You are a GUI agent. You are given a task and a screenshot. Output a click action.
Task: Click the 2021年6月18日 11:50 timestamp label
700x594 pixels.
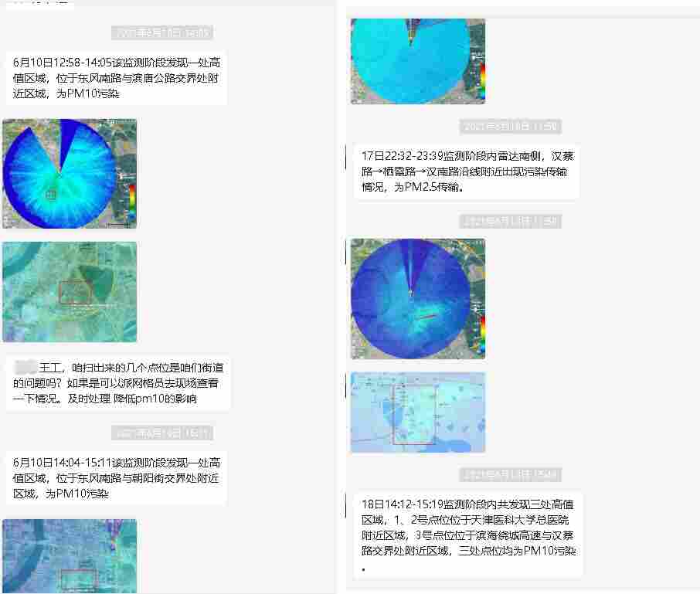(x=511, y=126)
